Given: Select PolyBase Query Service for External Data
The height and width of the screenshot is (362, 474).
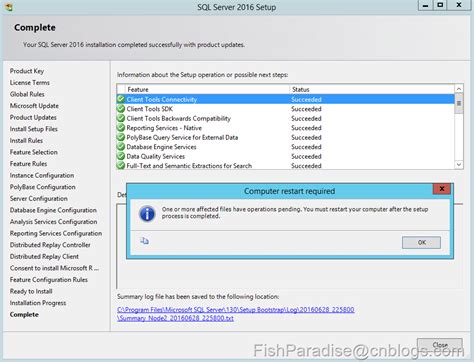Looking at the screenshot, I should pyautogui.click(x=285, y=137).
